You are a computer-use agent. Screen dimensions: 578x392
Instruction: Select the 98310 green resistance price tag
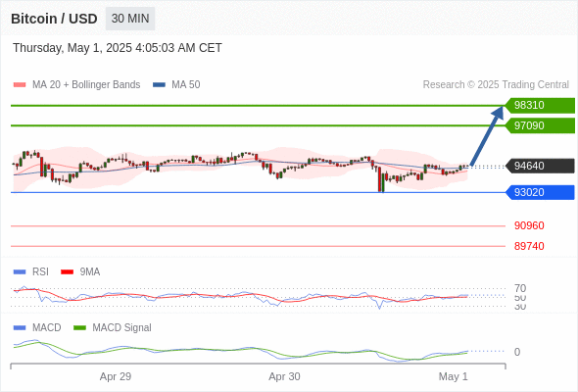tap(540, 105)
